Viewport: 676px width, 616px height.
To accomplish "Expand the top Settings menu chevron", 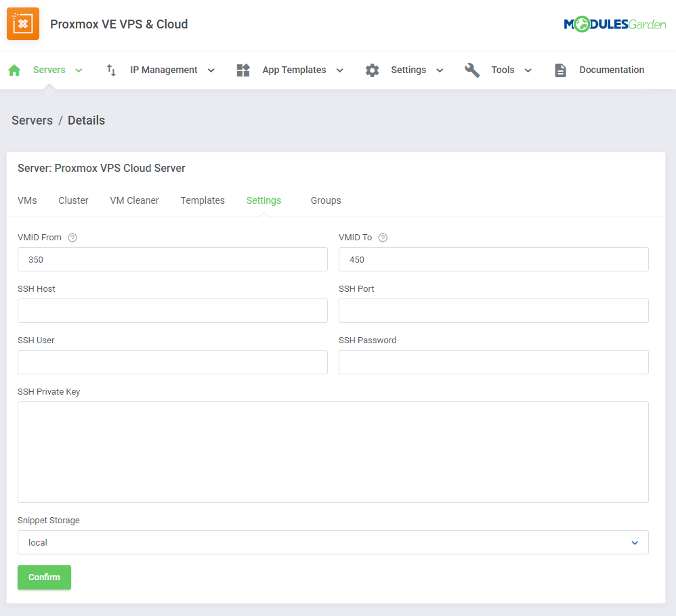I will click(440, 70).
